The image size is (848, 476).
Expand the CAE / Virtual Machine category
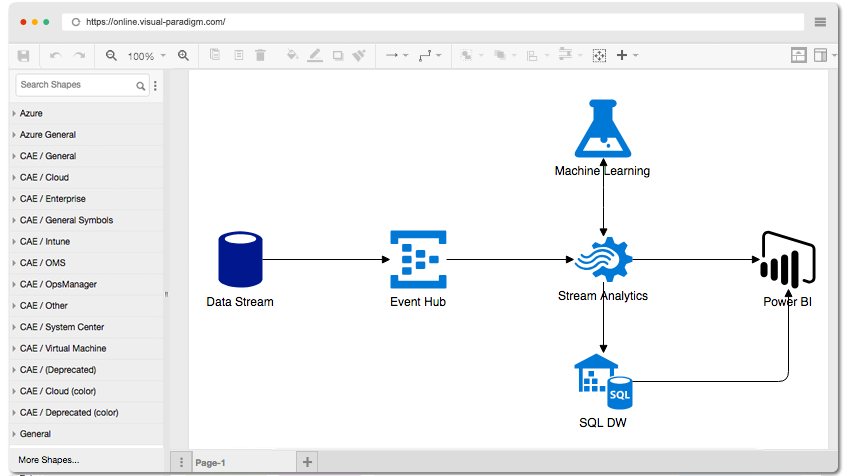(87, 348)
